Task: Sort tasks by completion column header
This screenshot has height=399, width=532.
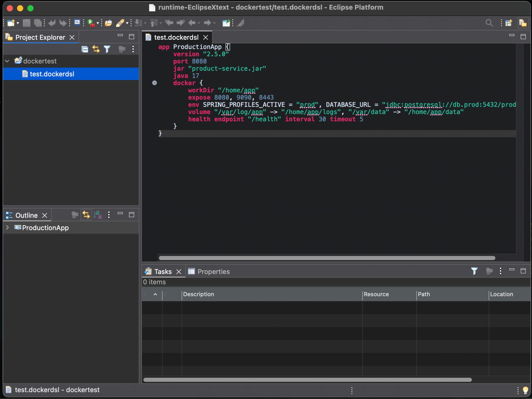Action: point(152,294)
